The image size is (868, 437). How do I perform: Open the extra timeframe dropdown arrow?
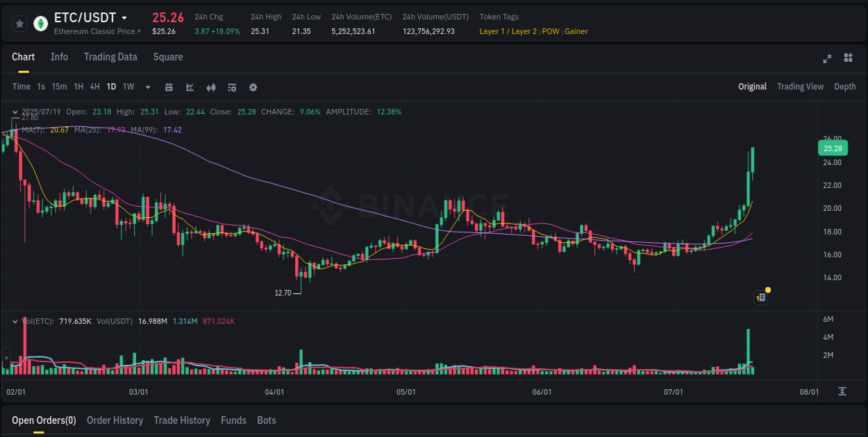147,87
